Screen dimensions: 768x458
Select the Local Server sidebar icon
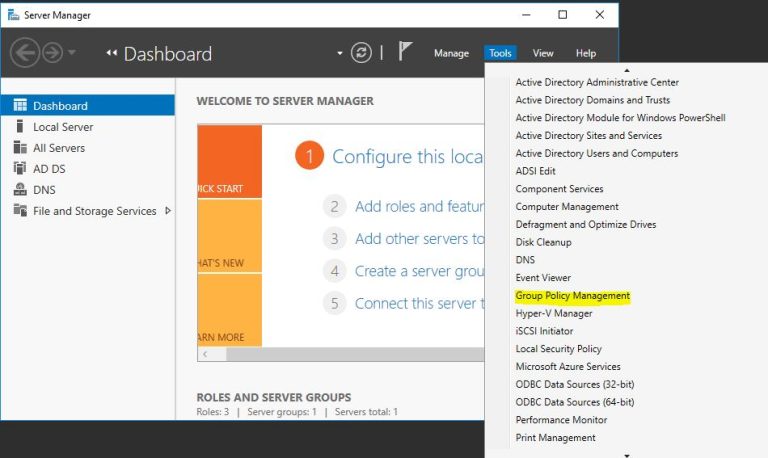20,127
